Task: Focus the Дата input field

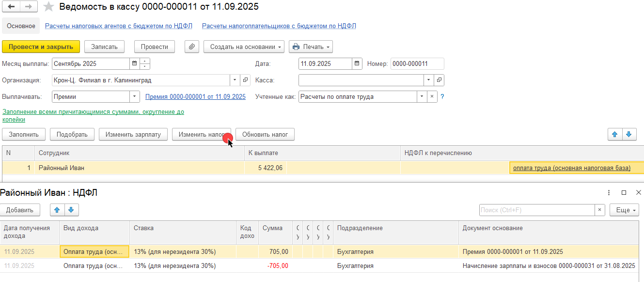Action: (325, 63)
